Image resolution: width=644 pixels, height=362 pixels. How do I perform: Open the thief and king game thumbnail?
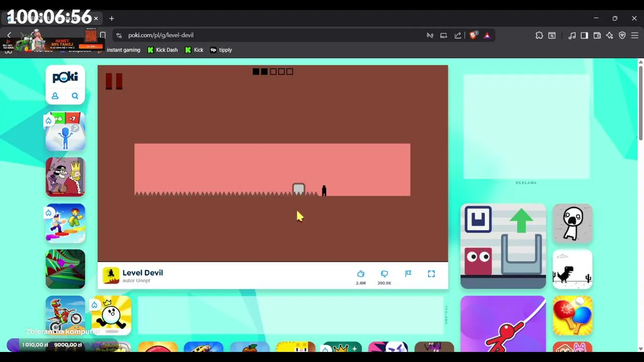tap(65, 177)
